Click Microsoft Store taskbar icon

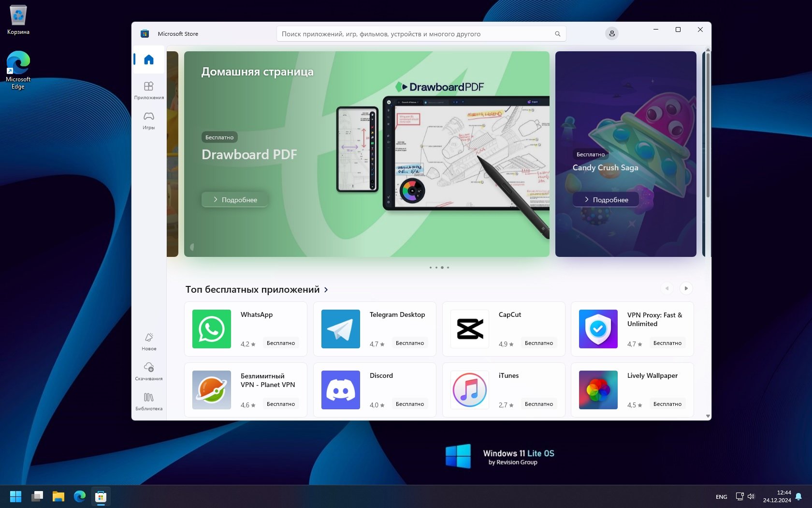point(101,496)
